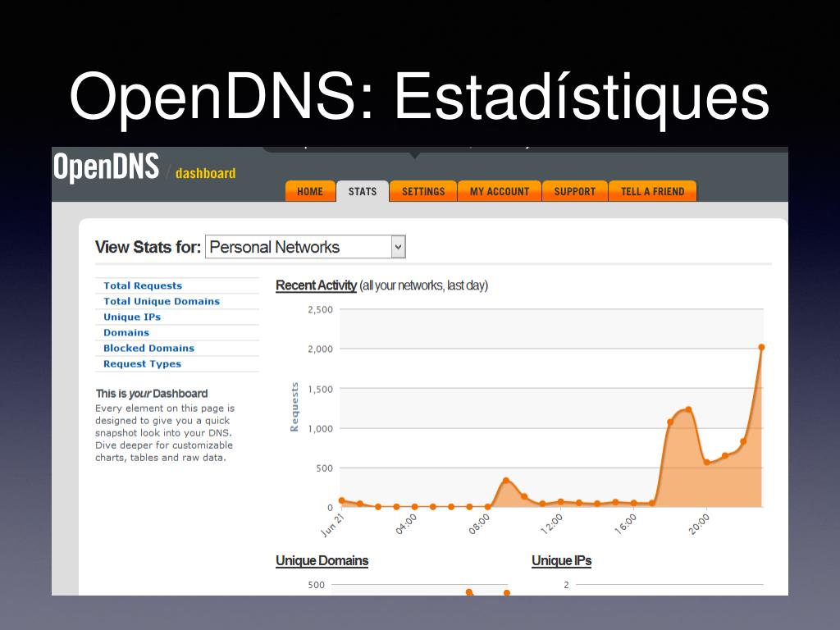This screenshot has width=840, height=630.
Task: Open the Total Unique Domains link
Action: pyautogui.click(x=162, y=301)
